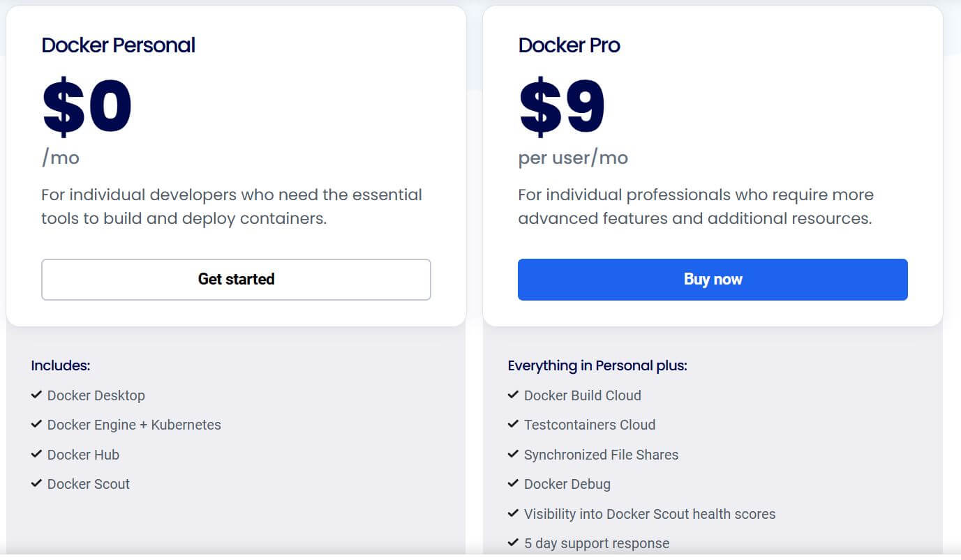Click the Docker Personal plan heading
Image resolution: width=961 pixels, height=560 pixels.
(118, 45)
